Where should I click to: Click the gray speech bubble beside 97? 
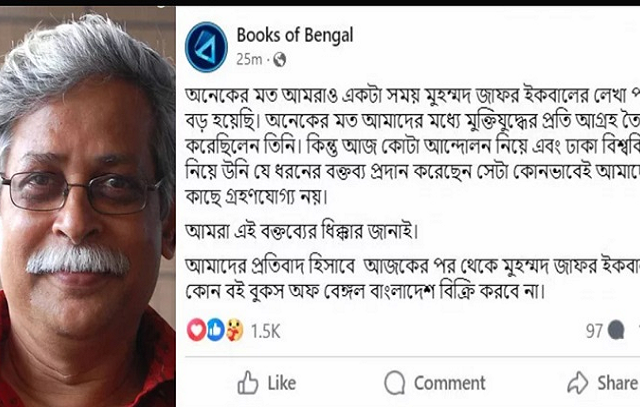point(616,330)
